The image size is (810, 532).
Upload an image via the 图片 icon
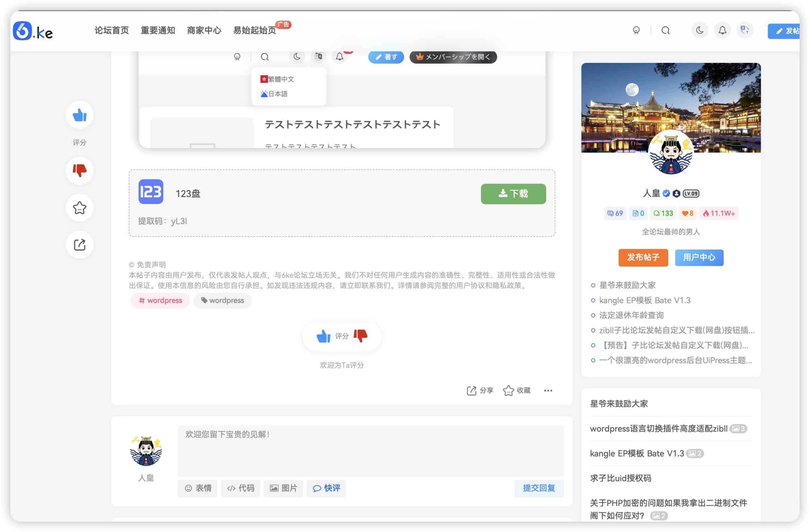283,488
